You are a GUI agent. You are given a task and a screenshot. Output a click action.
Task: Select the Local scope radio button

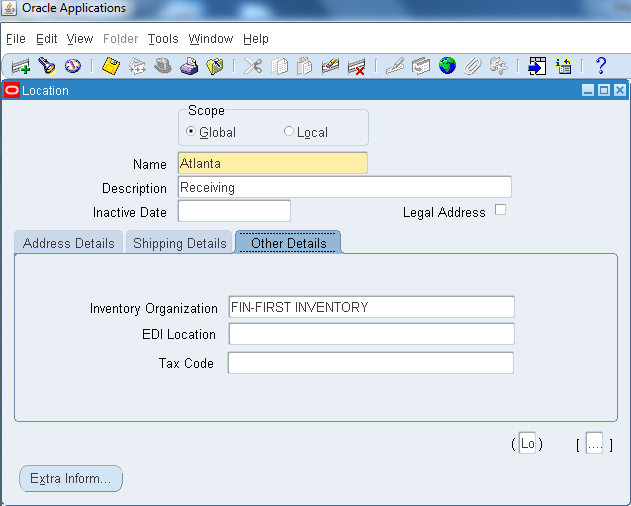pyautogui.click(x=289, y=131)
